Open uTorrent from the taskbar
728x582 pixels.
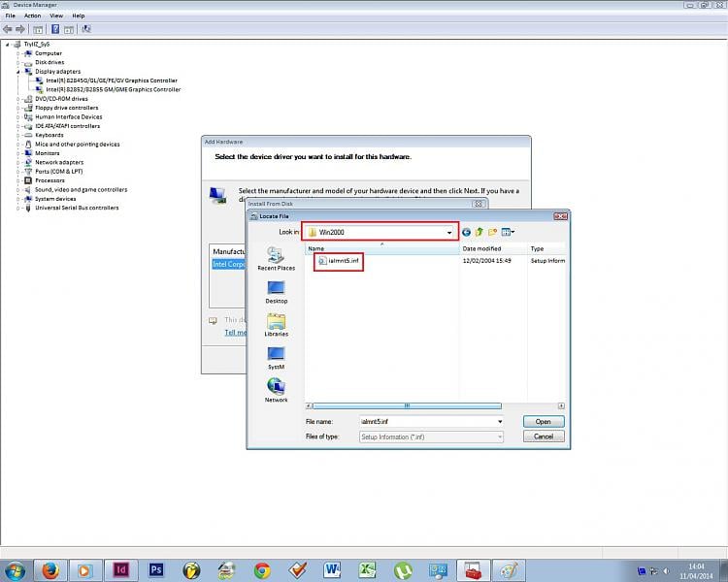point(403,570)
